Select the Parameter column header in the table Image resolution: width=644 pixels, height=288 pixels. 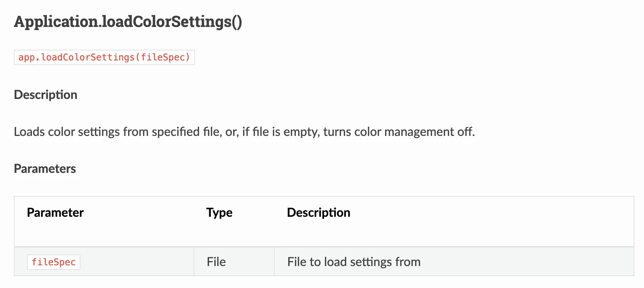pos(55,213)
